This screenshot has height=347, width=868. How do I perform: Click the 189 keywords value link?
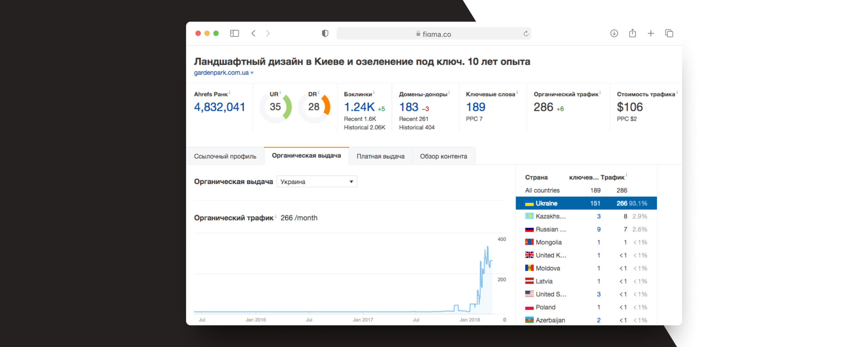(x=475, y=107)
